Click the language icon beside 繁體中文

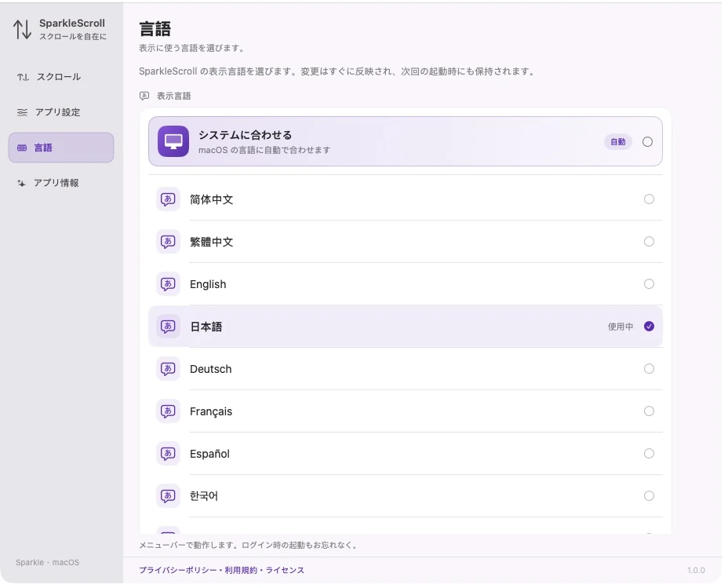(x=168, y=242)
